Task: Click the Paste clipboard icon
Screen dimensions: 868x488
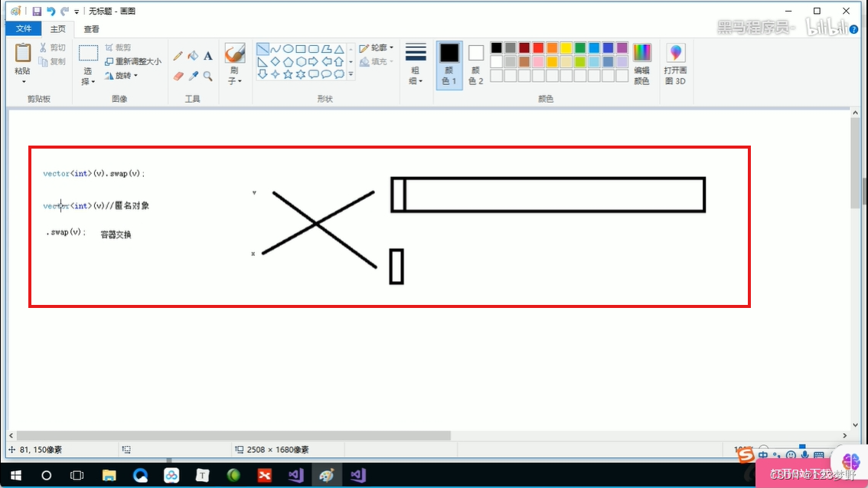Action: click(23, 53)
